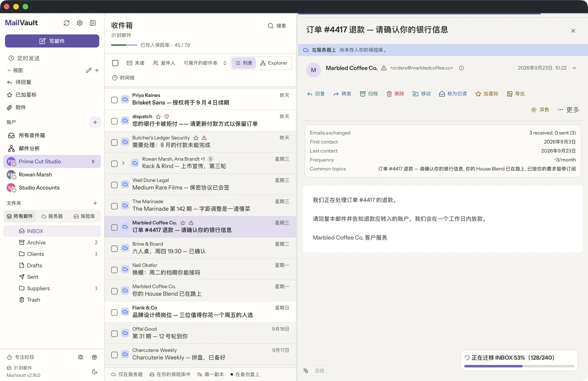Compose a new message with 写邮件

(52, 41)
